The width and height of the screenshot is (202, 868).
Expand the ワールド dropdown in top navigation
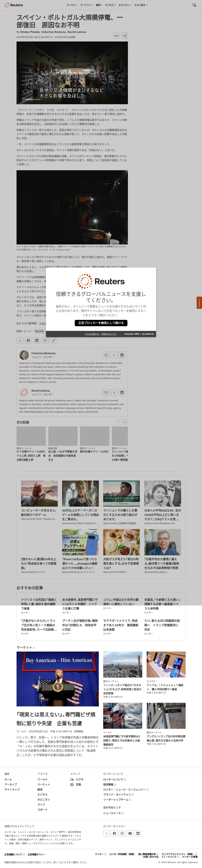coord(72,5)
